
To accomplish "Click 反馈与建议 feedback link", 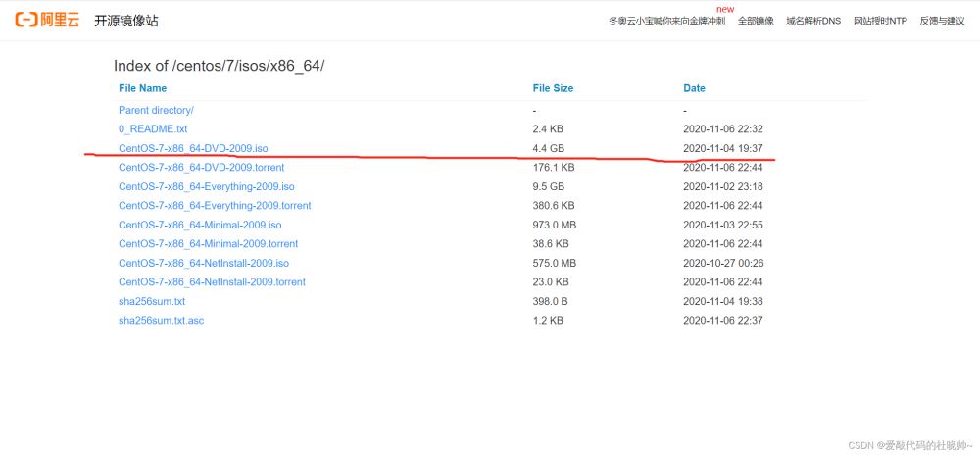I will point(942,21).
